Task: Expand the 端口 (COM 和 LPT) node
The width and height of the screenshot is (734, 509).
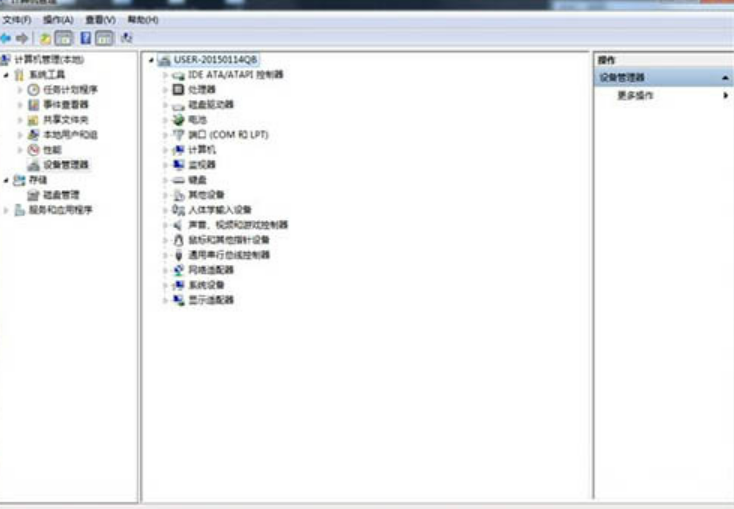Action: click(165, 135)
